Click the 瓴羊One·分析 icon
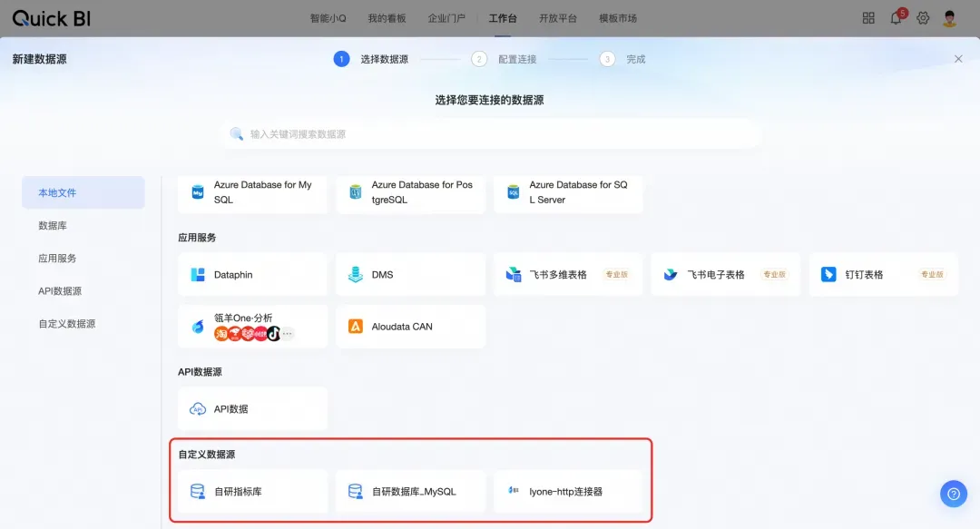Viewport: 980px width, 529px height. coord(198,327)
